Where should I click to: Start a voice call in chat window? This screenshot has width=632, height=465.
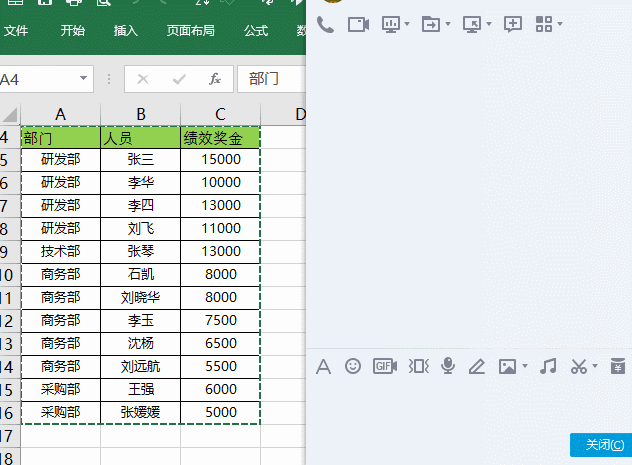pos(325,25)
